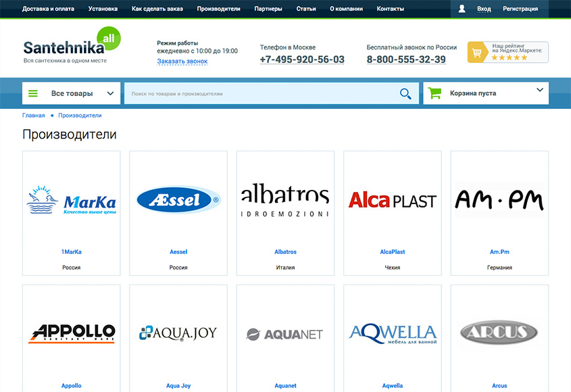Open the AlcaPlast logo thumbnail
This screenshot has height=392, width=571.
tap(393, 200)
